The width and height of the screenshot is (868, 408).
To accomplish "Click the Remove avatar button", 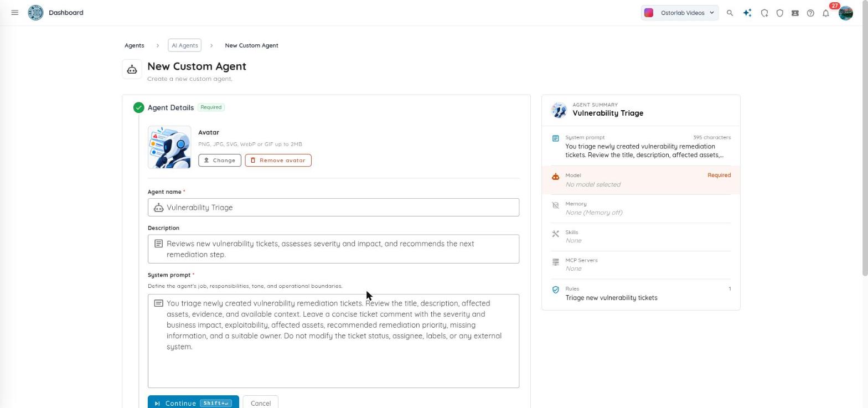I will point(278,161).
